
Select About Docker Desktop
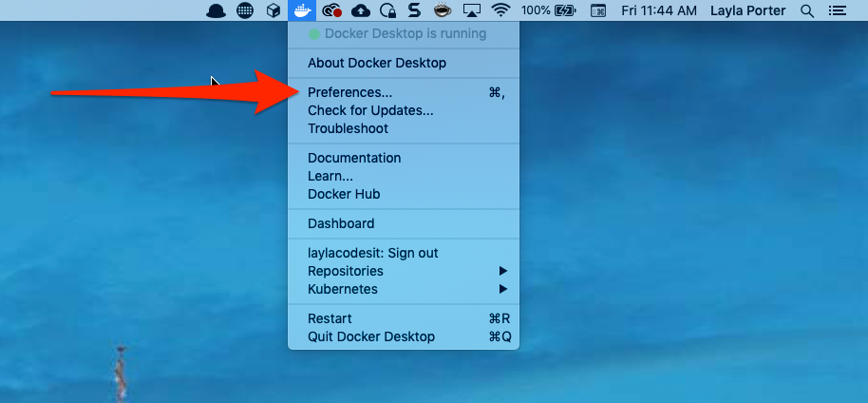405,63
